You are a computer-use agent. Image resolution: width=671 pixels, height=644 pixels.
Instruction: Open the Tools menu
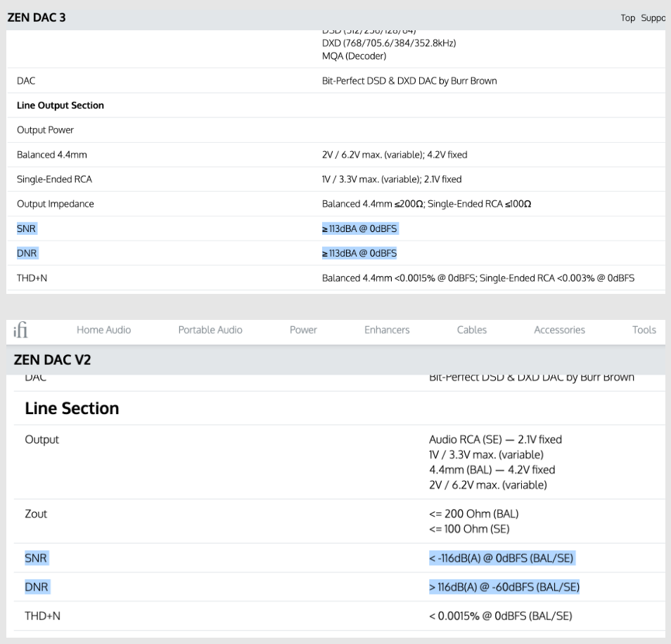coord(644,330)
